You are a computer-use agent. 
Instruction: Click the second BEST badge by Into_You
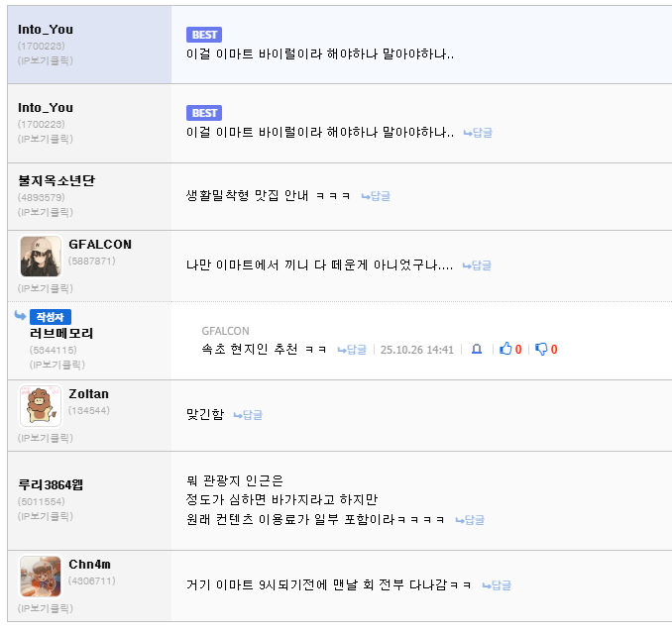pyautogui.click(x=204, y=113)
